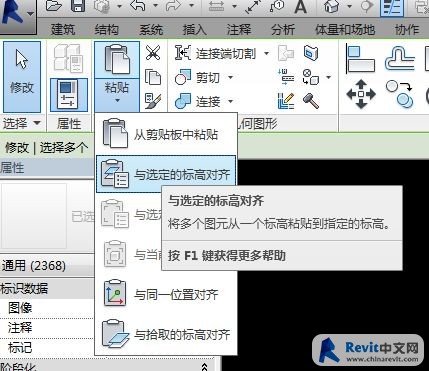The image size is (429, 371).
Task: Open the Redo history dropdown arrow
Action: click(x=191, y=6)
